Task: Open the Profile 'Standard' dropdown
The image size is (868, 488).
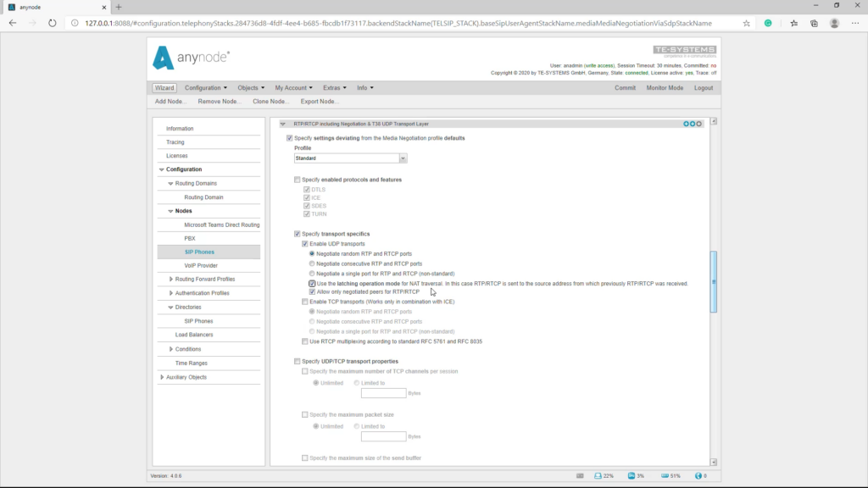Action: point(350,158)
